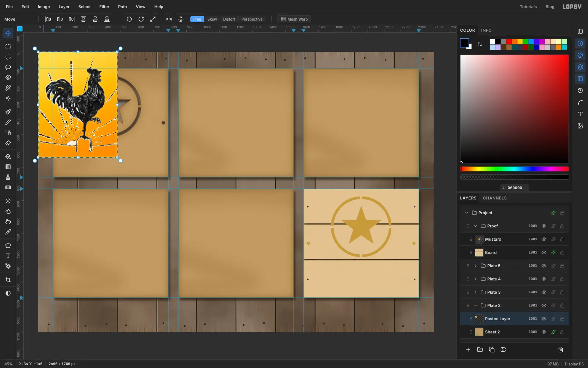588x368 pixels.
Task: Hide the Mustard layer
Action: [x=544, y=239]
